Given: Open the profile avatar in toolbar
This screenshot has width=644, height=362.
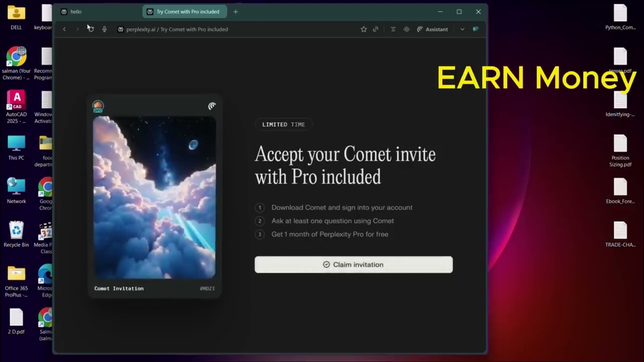Looking at the screenshot, I should click(475, 29).
